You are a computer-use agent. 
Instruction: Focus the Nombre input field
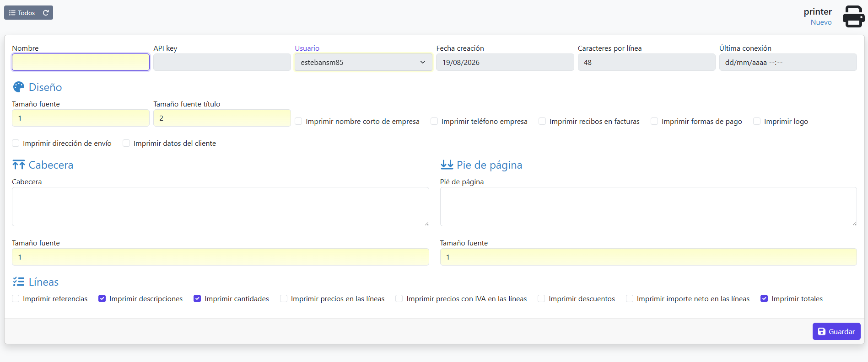[81, 62]
